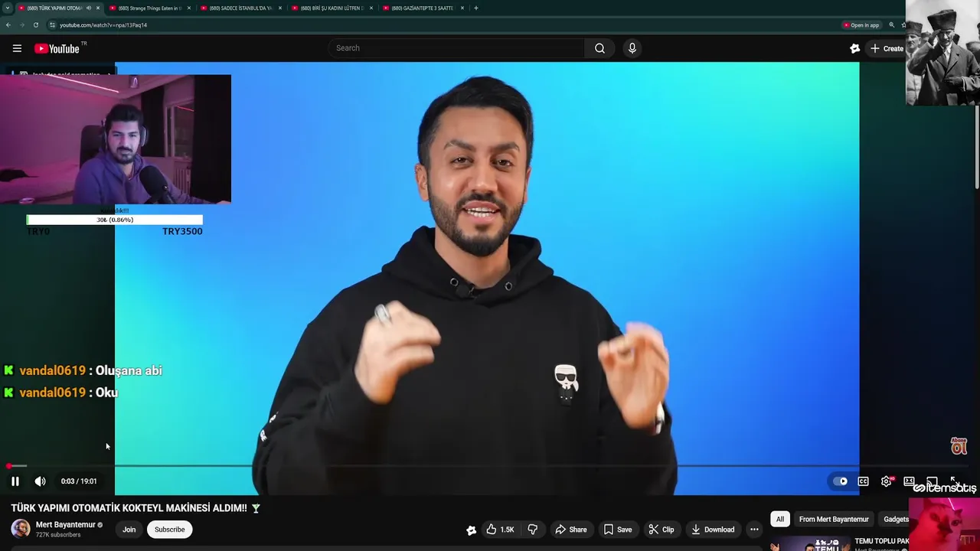Click the Create button
The height and width of the screenshot is (551, 980).
point(887,48)
